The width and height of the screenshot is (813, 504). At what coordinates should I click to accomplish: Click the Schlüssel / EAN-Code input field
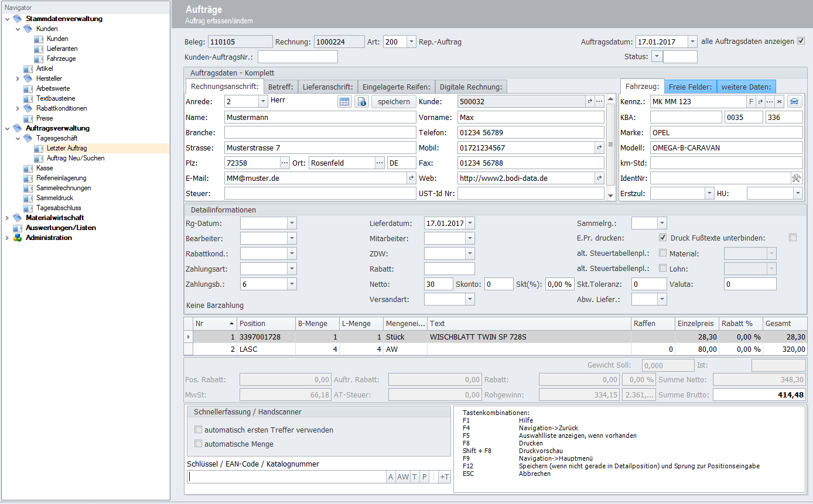tap(286, 477)
